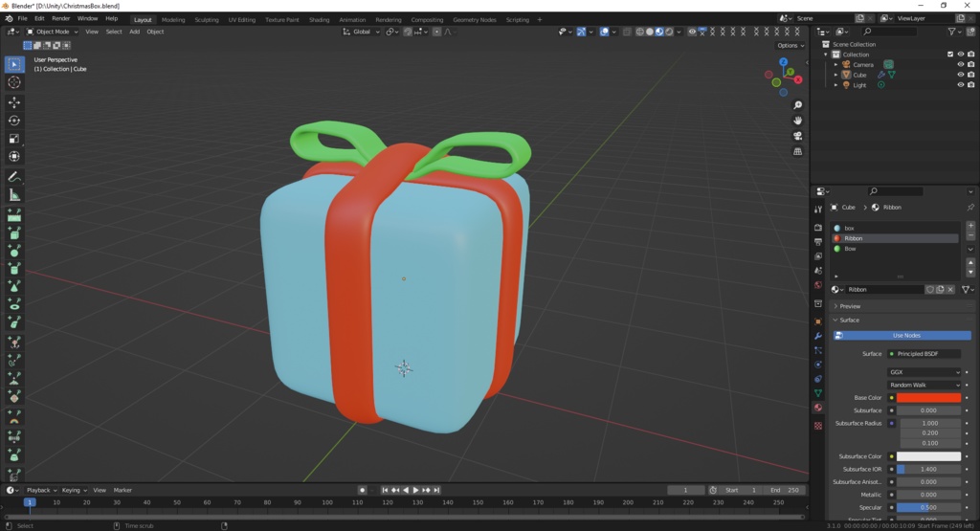Screen dimensions: 980x531
Task: Open the Render properties tab icon
Action: tap(818, 228)
